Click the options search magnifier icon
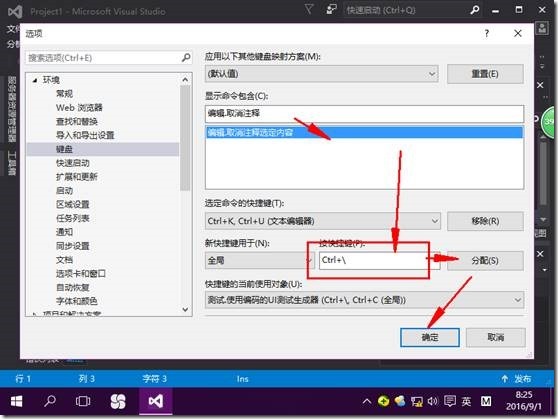This screenshot has height=419, width=558. click(x=186, y=57)
